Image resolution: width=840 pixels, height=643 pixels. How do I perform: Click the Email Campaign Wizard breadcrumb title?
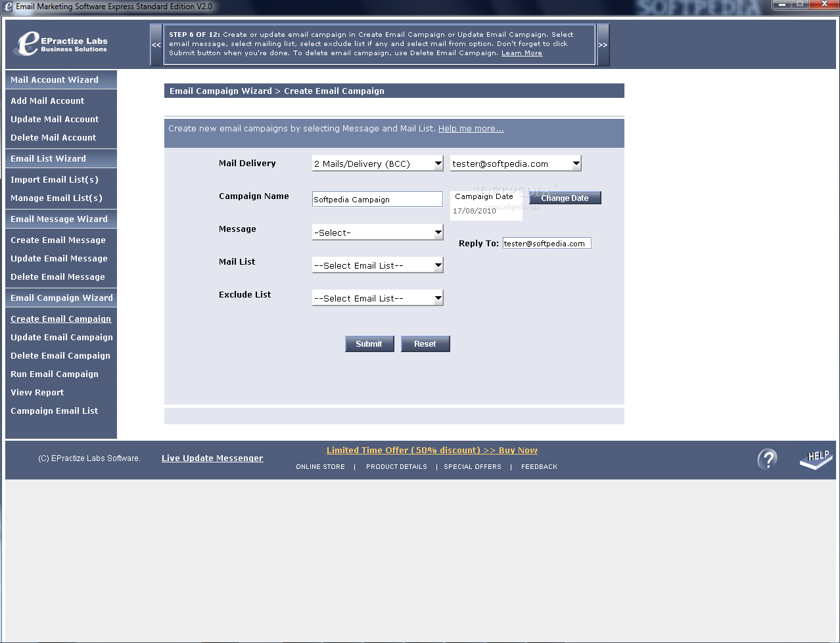[220, 91]
